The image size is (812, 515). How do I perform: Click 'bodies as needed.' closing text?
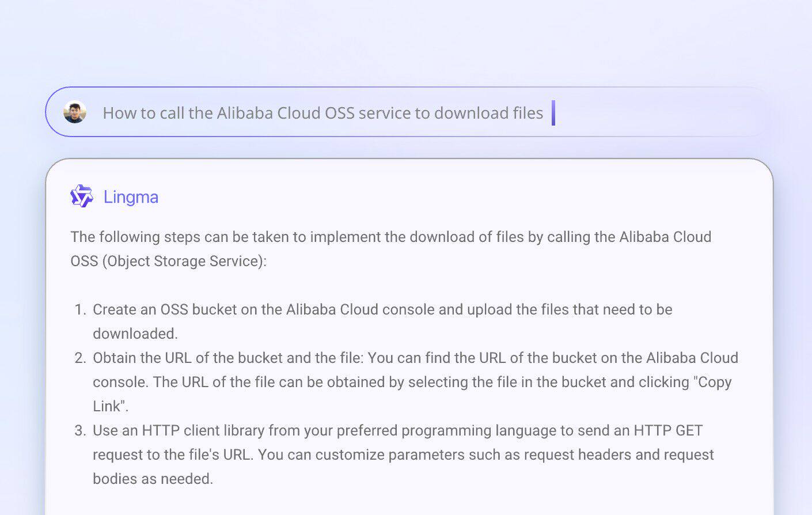click(x=153, y=479)
